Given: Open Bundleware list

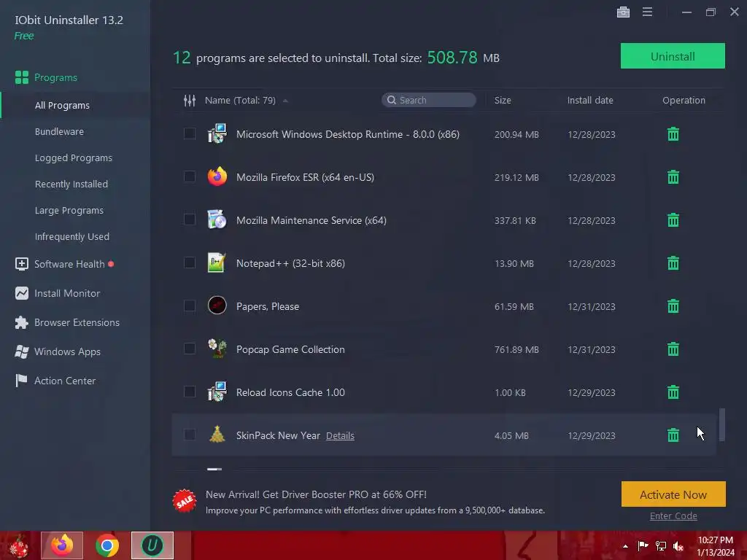Looking at the screenshot, I should coord(59,131).
